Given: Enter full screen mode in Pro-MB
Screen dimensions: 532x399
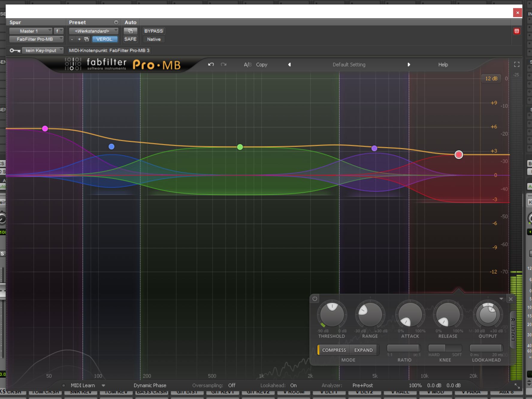Looking at the screenshot, I should [x=516, y=64].
